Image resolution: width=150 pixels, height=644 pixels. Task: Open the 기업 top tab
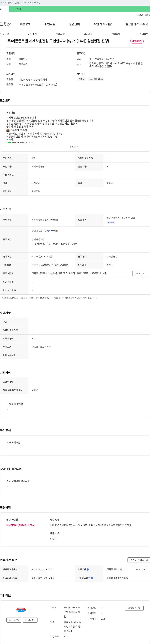pyautogui.click(x=19, y=9)
